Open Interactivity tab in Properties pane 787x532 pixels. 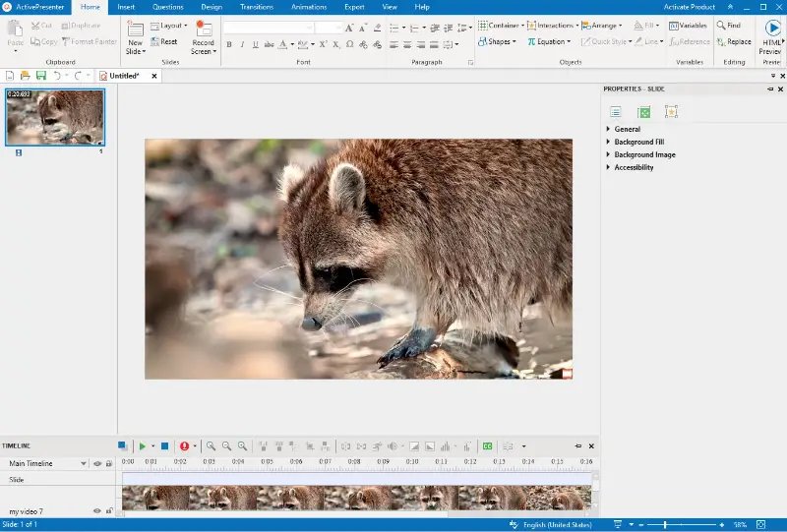671,112
